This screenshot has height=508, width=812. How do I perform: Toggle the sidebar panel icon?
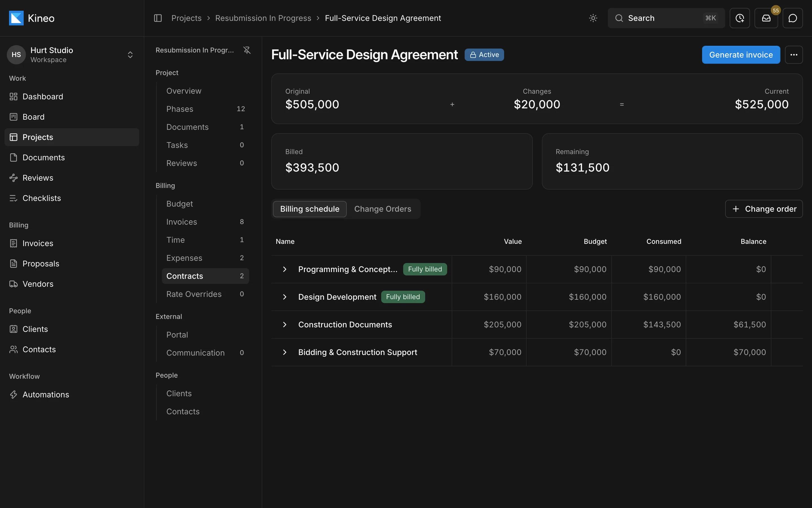pos(158,18)
